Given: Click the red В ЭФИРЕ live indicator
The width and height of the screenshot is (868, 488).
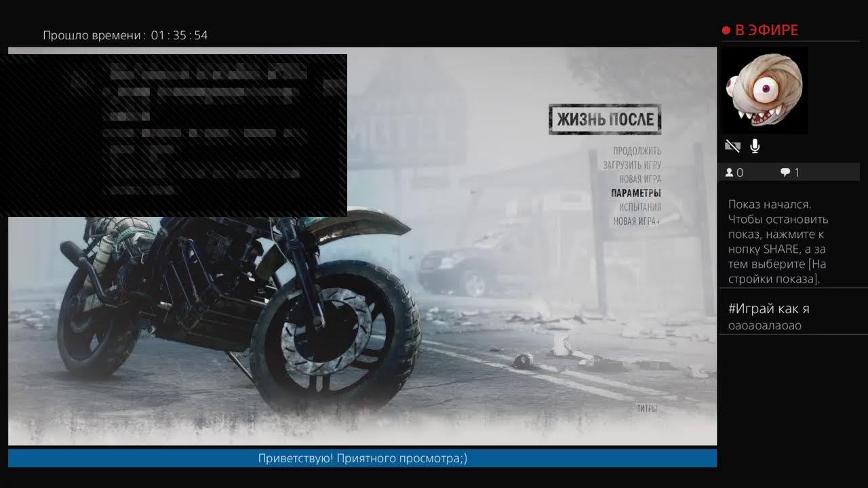Looking at the screenshot, I should (760, 30).
